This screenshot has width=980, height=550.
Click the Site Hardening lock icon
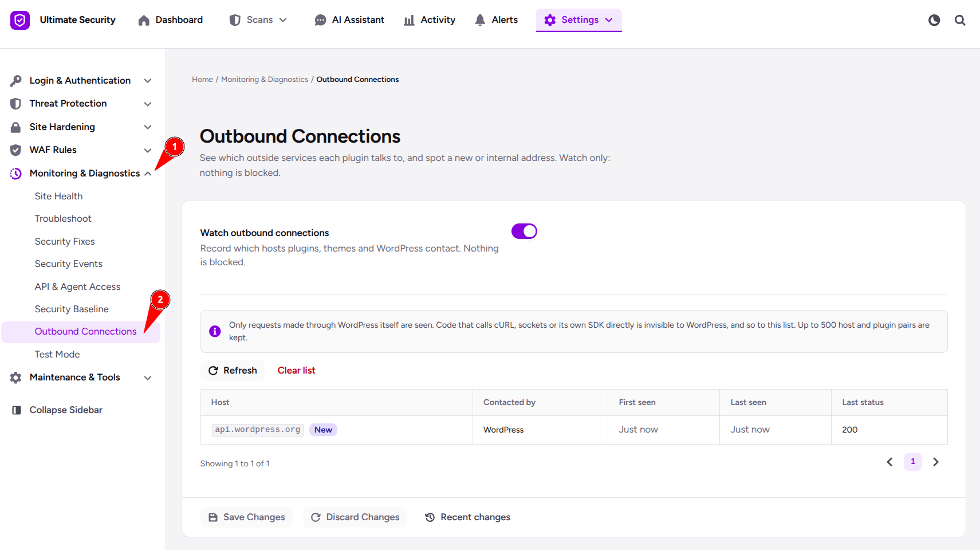16,127
